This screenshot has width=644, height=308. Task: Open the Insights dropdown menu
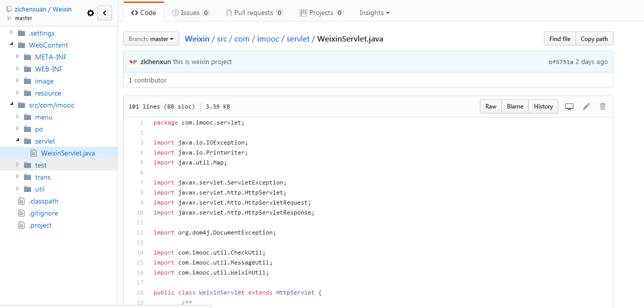pyautogui.click(x=374, y=13)
